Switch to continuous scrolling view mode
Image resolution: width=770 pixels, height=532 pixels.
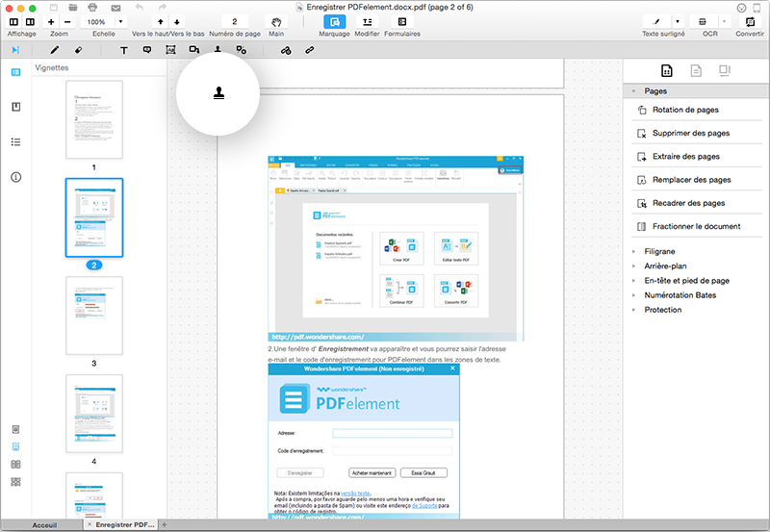15,446
